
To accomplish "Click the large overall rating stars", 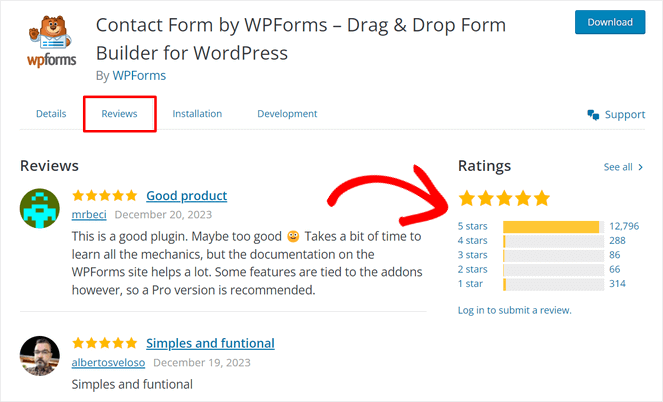I will point(504,198).
